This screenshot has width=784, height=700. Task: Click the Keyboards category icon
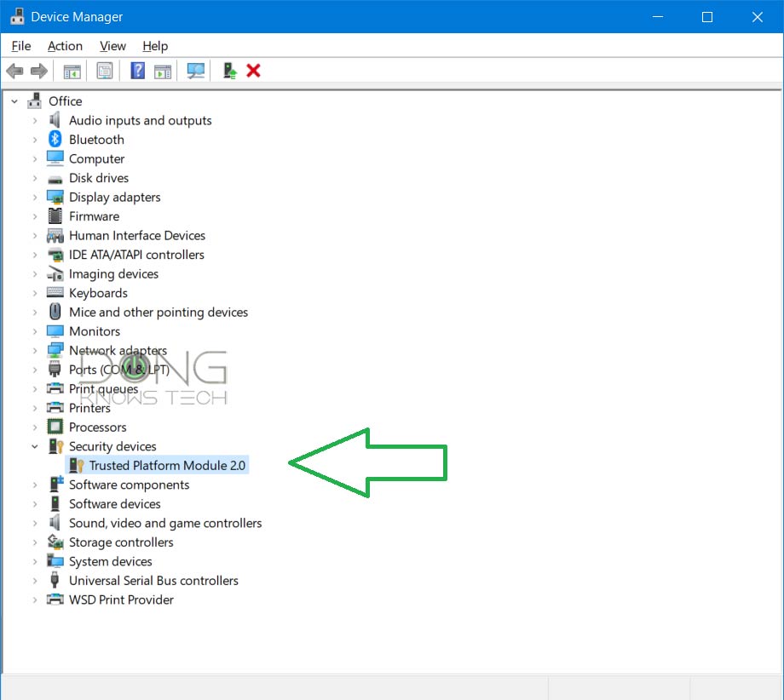[x=55, y=292]
